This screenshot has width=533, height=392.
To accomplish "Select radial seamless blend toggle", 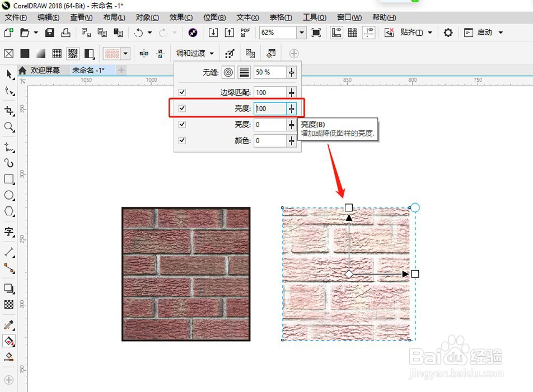I will click(x=228, y=72).
